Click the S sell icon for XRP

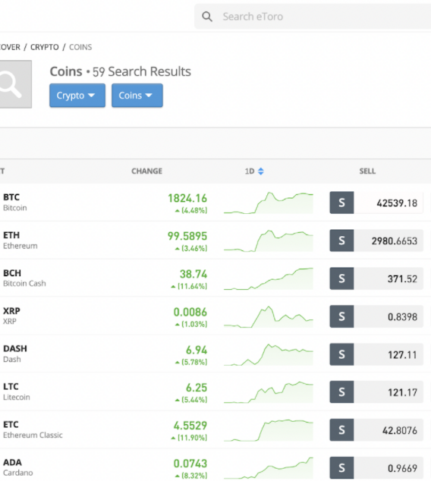coord(342,316)
